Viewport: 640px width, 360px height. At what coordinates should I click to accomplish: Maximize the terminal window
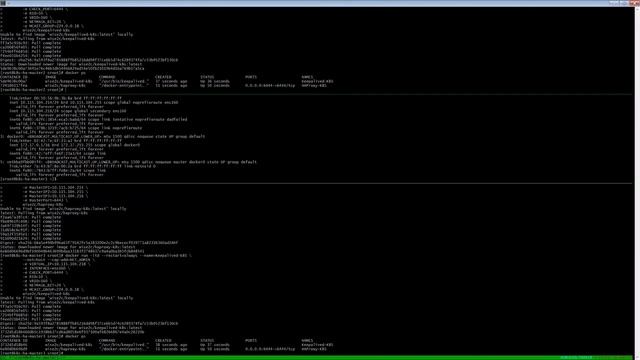point(623,3)
